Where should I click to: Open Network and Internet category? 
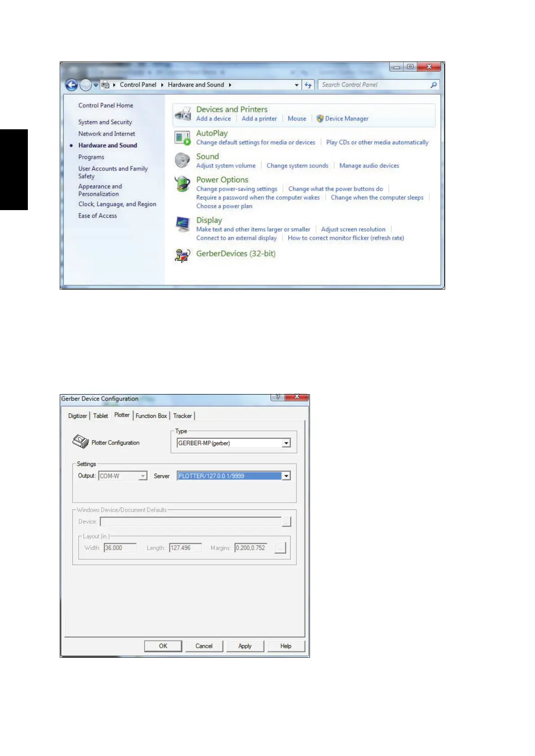pos(106,134)
